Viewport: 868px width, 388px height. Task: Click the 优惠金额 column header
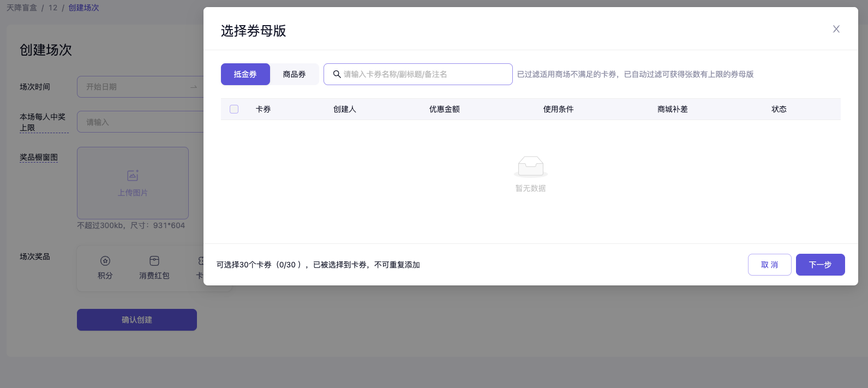[x=444, y=109]
